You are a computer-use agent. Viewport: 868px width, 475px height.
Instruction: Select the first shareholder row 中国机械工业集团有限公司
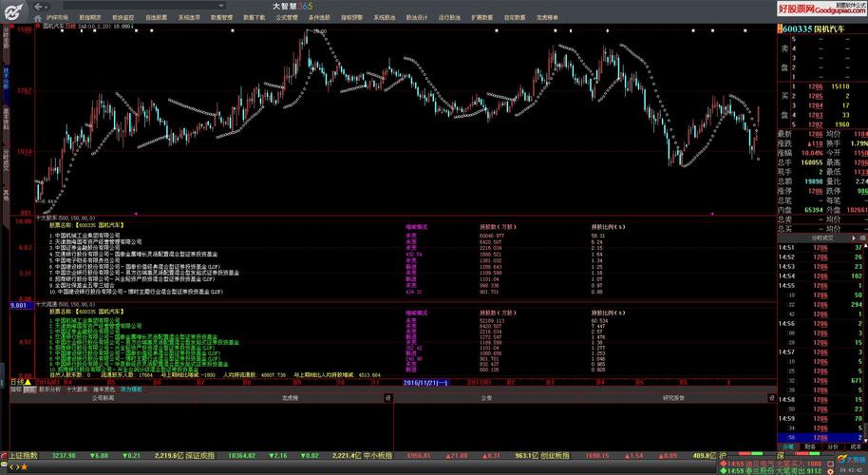85,236
